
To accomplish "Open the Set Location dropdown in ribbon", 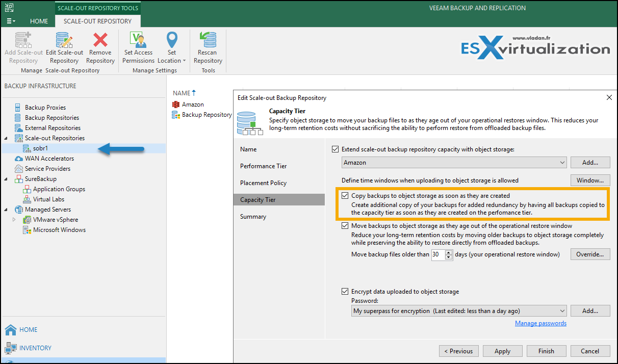I will click(172, 48).
